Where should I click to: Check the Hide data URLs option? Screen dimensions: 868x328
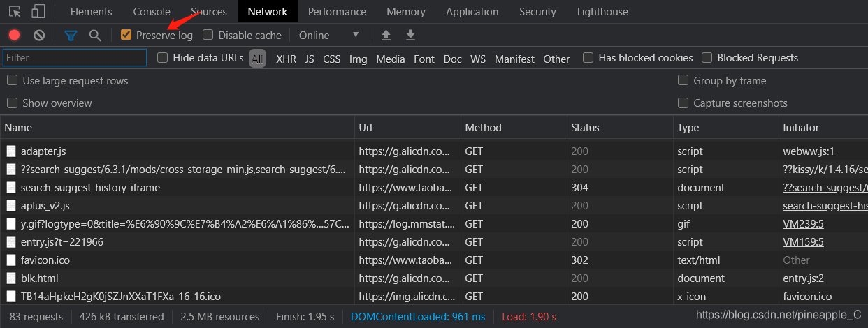(163, 58)
